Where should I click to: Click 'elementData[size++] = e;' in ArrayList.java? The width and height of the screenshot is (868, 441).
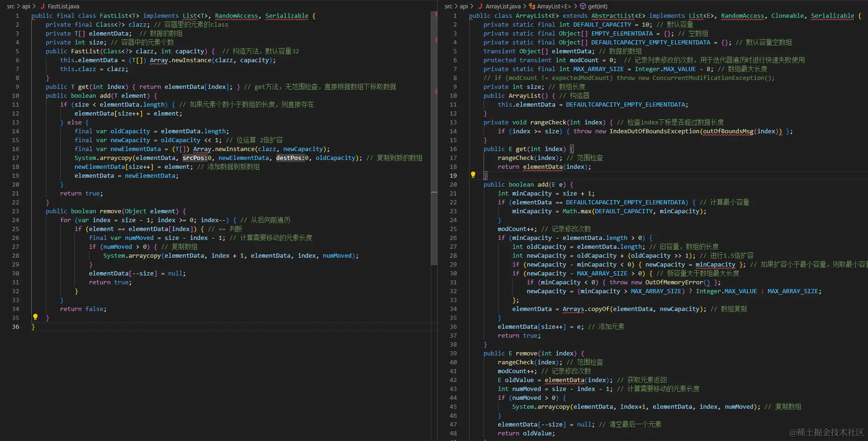coord(541,327)
